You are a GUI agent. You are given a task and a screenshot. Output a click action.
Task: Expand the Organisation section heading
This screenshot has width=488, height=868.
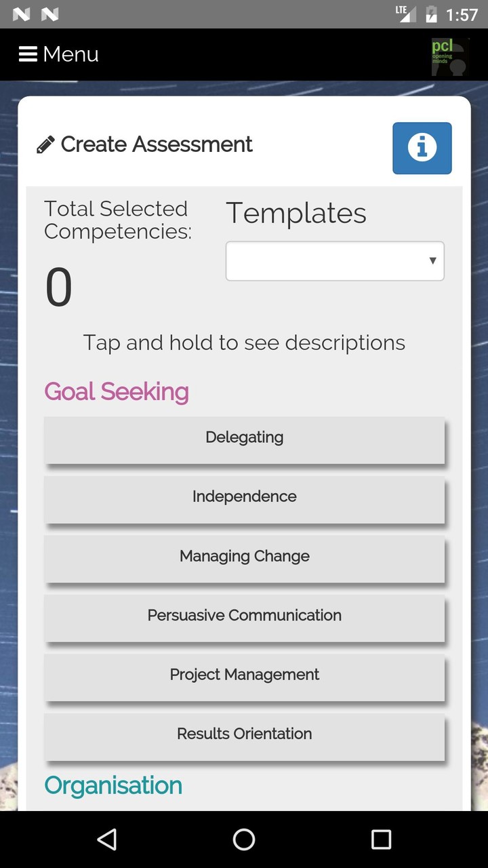pyautogui.click(x=113, y=785)
